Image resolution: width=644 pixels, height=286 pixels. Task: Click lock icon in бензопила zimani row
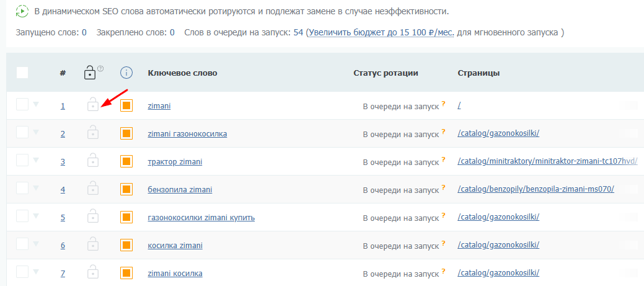click(92, 189)
